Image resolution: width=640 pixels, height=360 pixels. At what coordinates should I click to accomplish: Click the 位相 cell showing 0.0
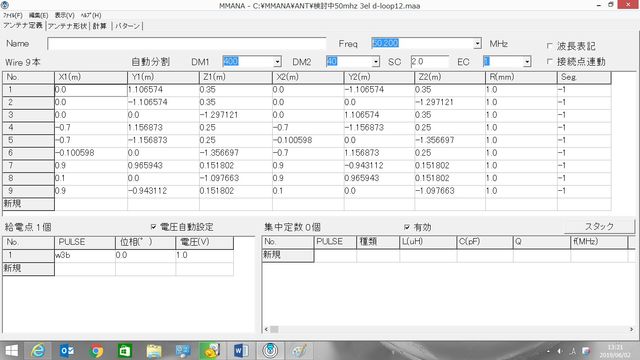pos(145,256)
